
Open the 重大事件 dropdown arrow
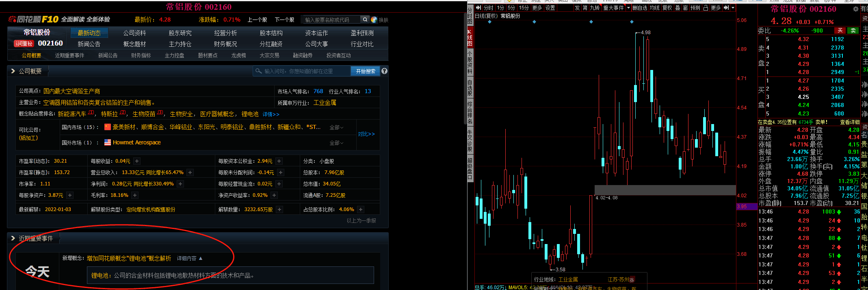(x=628, y=8)
